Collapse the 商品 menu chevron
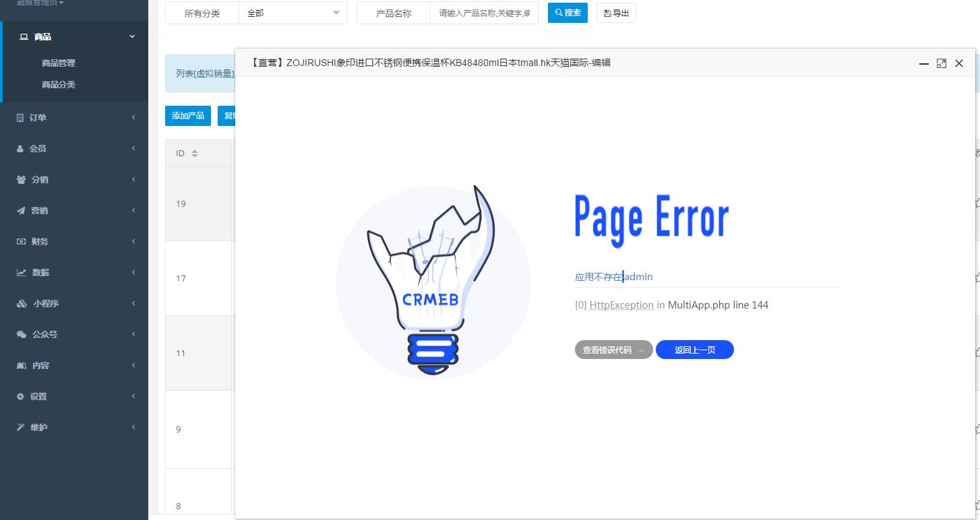Viewport: 980px width, 520px height. [x=133, y=36]
